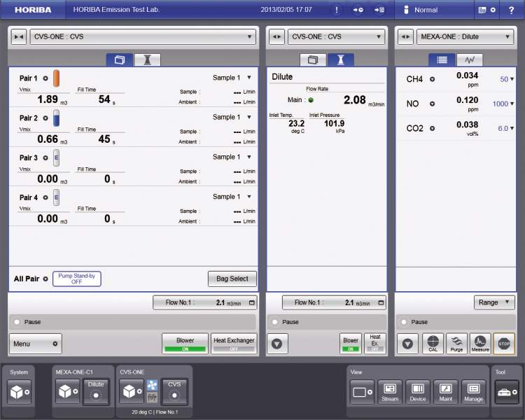Open the Stream view
The height and width of the screenshot is (420, 525).
(x=390, y=393)
